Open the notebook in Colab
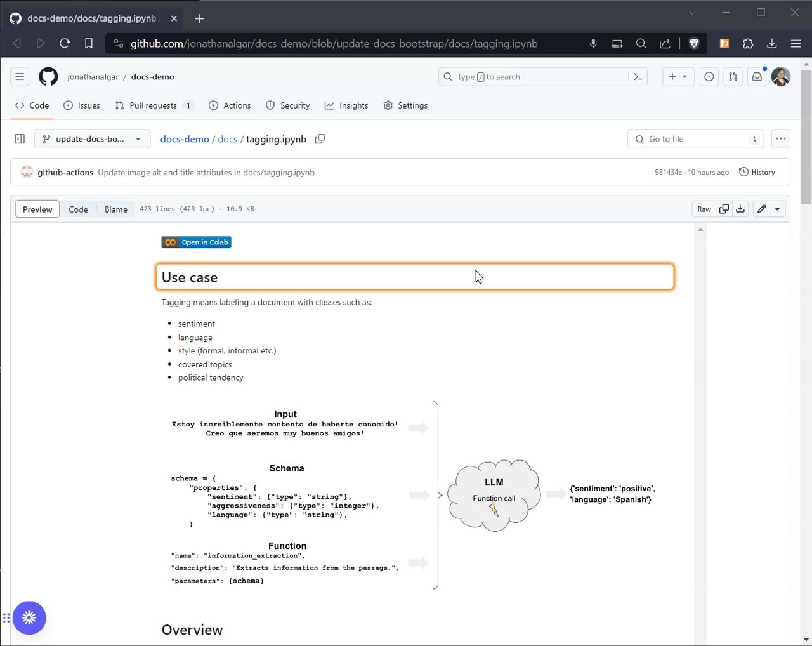Image resolution: width=812 pixels, height=646 pixels. click(196, 242)
